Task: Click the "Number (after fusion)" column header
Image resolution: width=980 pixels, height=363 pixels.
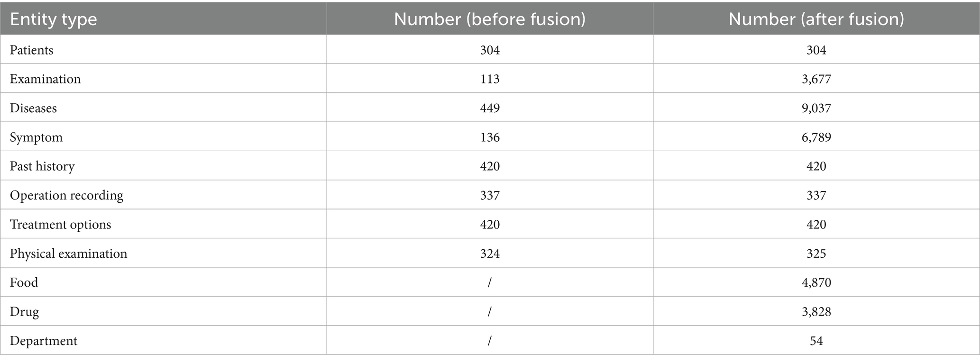Action: pyautogui.click(x=816, y=19)
